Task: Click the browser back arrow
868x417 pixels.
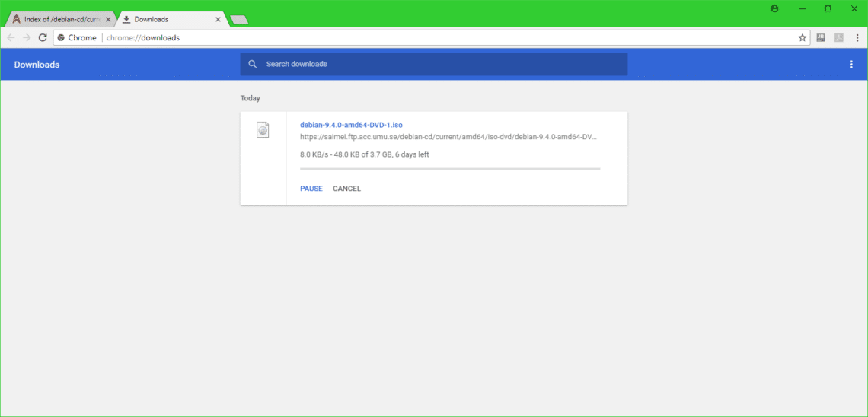Action: 11,37
